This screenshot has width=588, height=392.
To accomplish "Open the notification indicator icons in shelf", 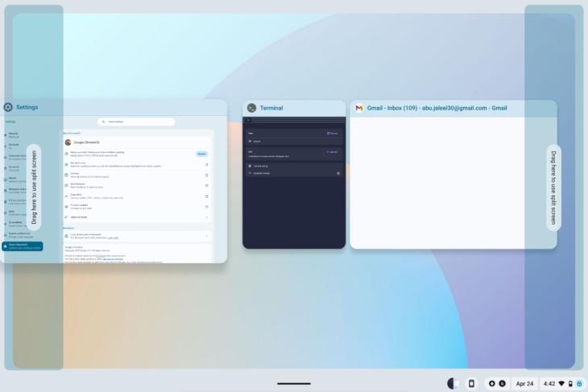I will tap(496, 383).
